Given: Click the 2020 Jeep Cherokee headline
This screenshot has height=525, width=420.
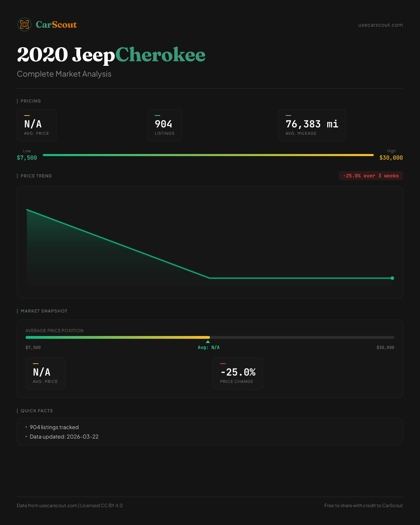Looking at the screenshot, I should tap(111, 55).
